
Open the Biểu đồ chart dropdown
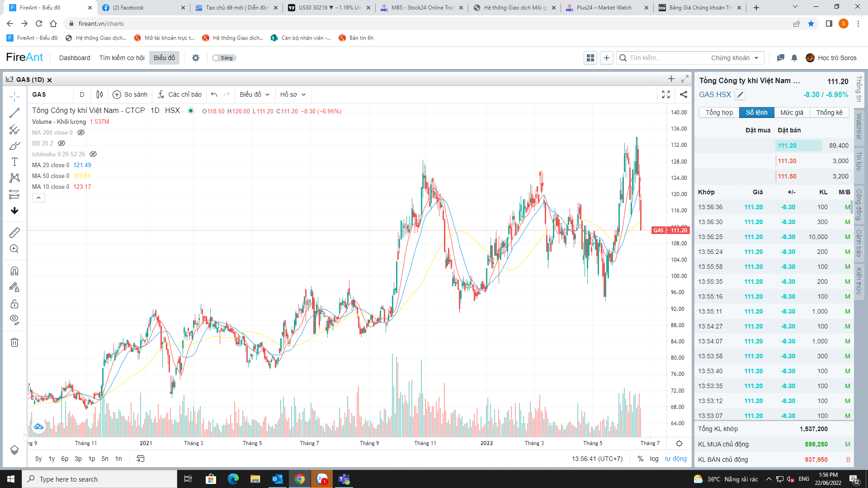click(255, 94)
